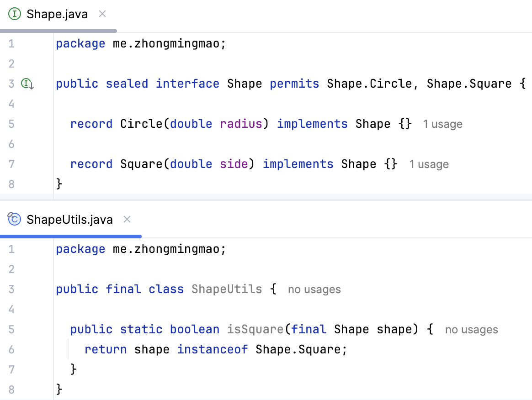532x400 pixels.
Task: Click line number 6 in ShapeUtils.java gutter
Action: [x=11, y=350]
